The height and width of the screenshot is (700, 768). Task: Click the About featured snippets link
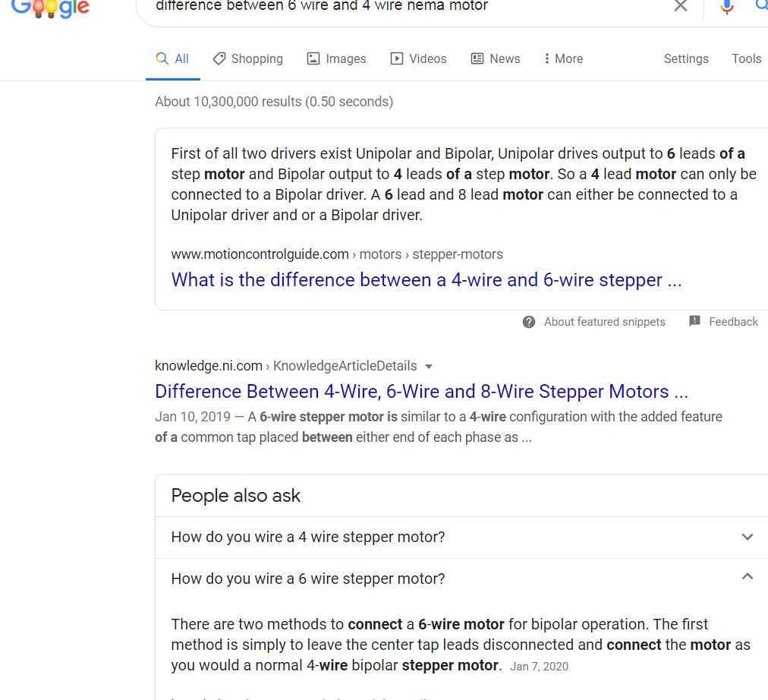coord(604,322)
